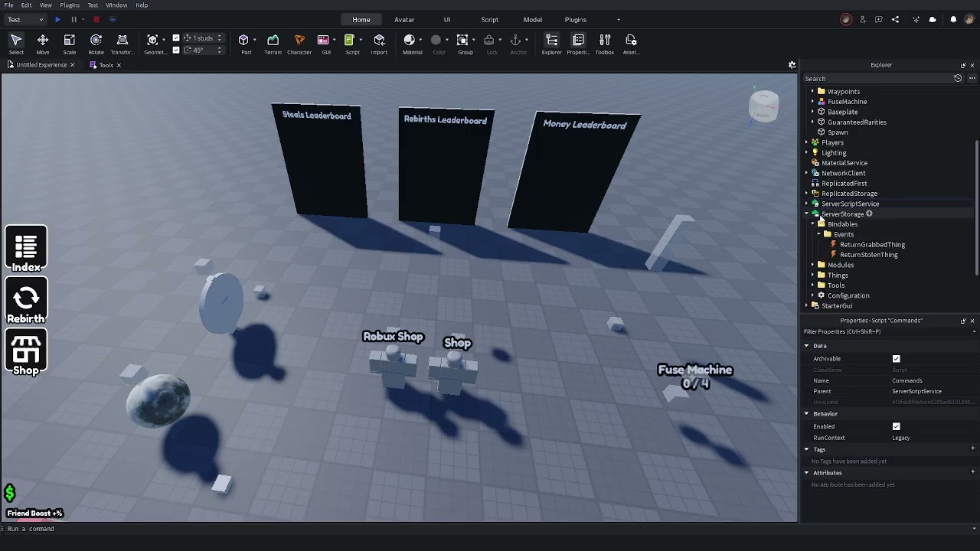Collapse the Events folder

click(819, 234)
